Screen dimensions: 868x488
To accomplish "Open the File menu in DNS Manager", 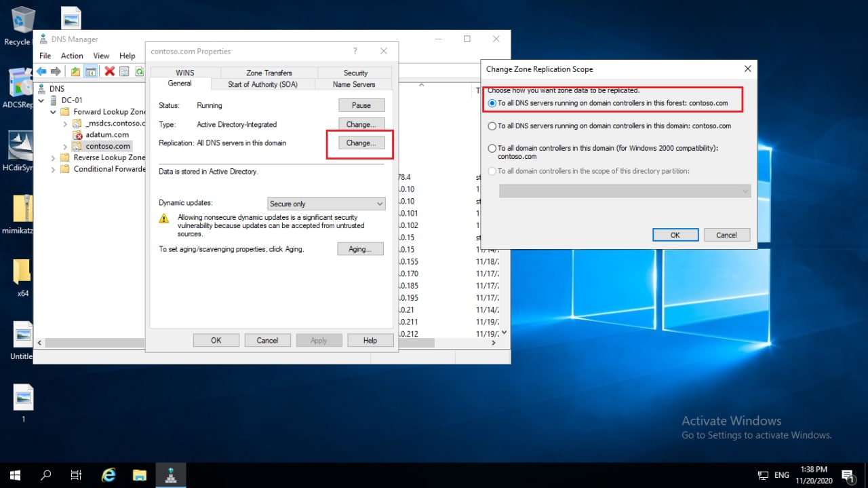I will pos(45,56).
